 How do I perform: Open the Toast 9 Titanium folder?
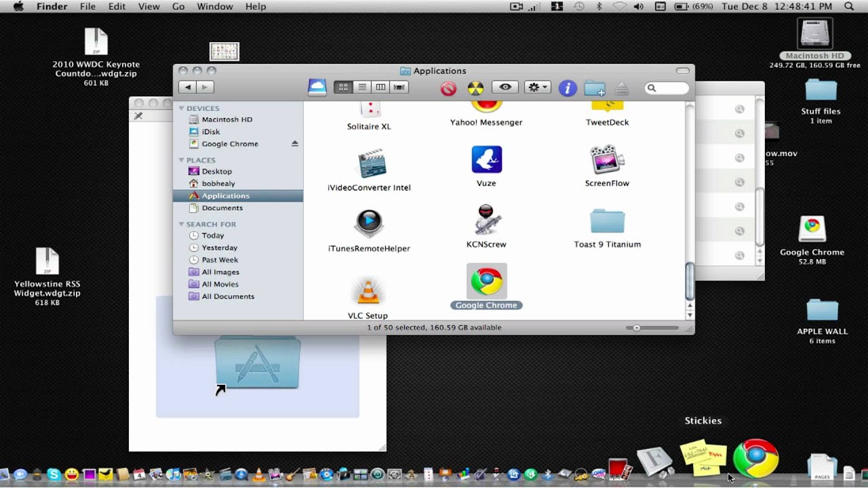coord(607,222)
